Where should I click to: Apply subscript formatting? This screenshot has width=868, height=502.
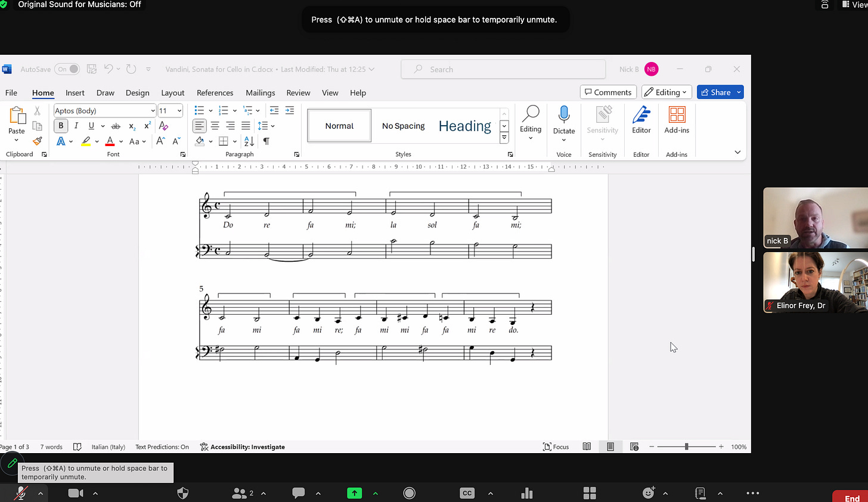pyautogui.click(x=132, y=126)
